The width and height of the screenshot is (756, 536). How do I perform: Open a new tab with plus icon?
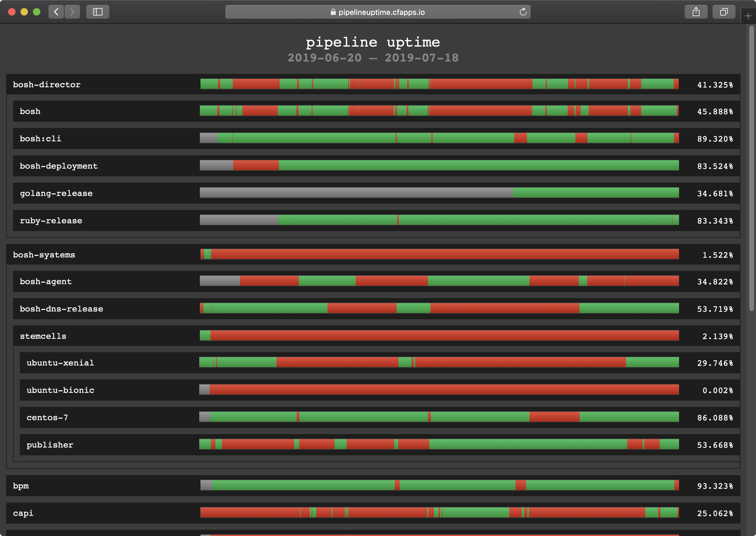point(748,16)
